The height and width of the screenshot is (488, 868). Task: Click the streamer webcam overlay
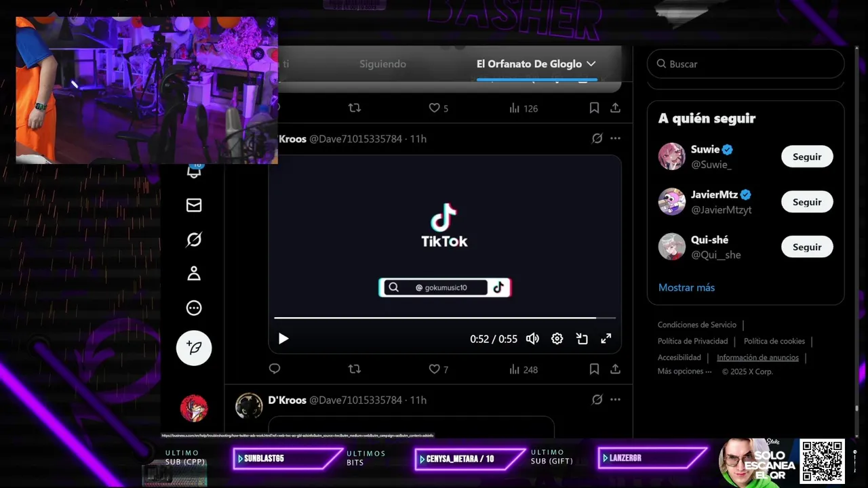(x=146, y=90)
